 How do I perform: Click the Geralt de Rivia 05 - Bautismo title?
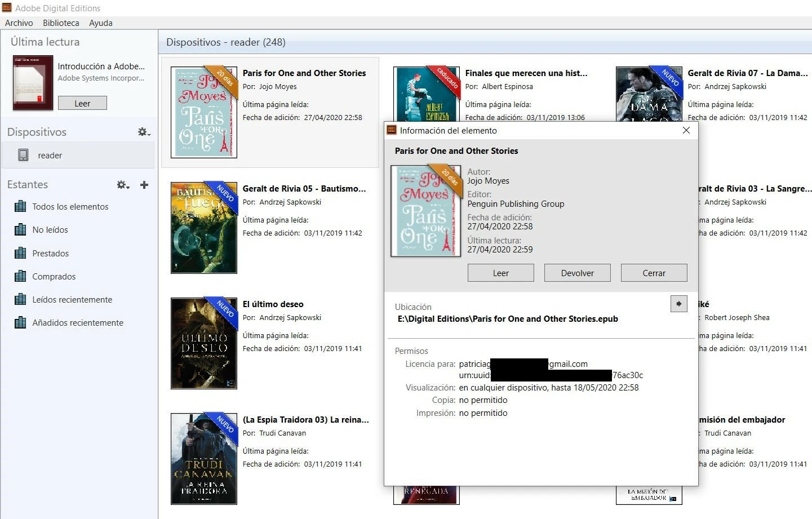(304, 189)
